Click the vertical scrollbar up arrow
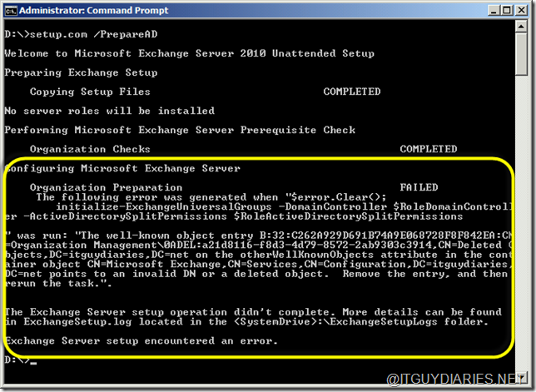Image resolution: width=536 pixels, height=392 pixels. [x=523, y=27]
